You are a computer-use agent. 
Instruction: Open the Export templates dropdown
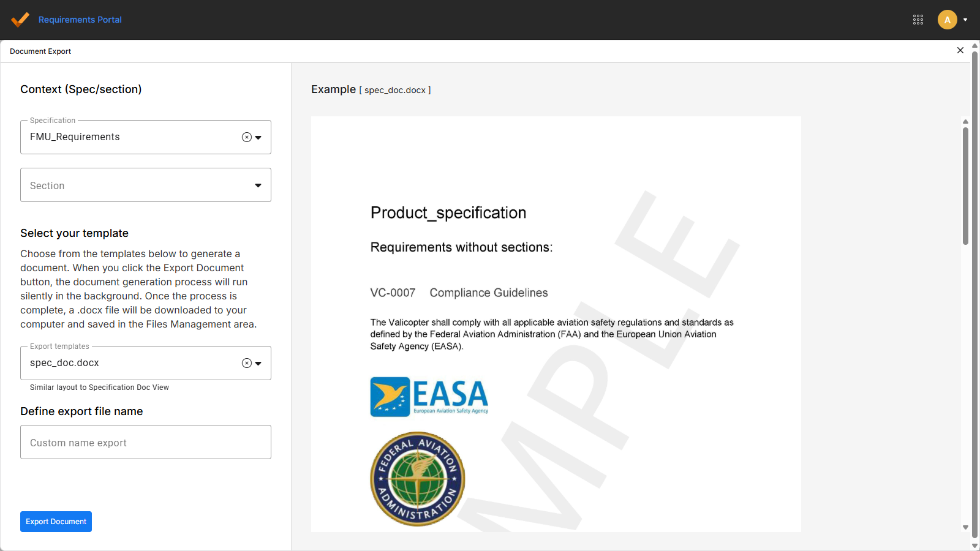[258, 362]
